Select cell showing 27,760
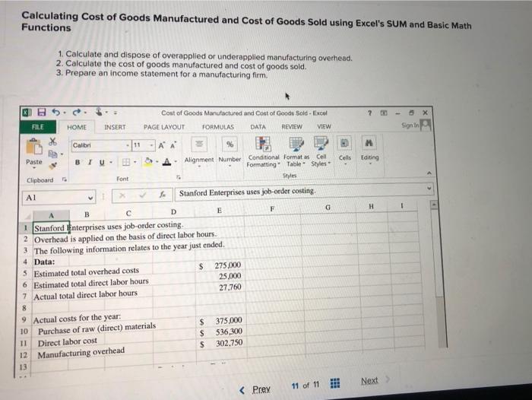532x400 pixels. [221, 287]
